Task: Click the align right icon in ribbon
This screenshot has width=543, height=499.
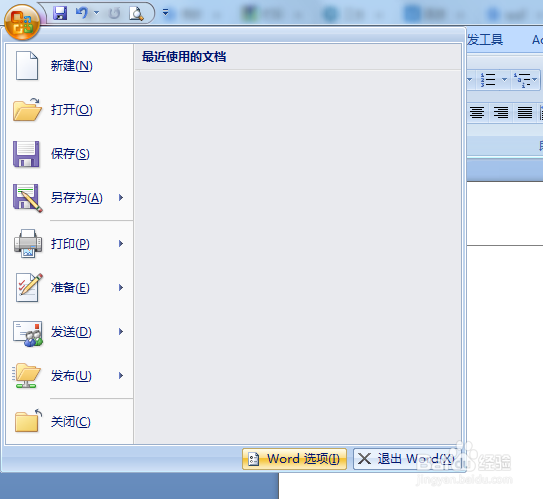Action: coord(501,112)
